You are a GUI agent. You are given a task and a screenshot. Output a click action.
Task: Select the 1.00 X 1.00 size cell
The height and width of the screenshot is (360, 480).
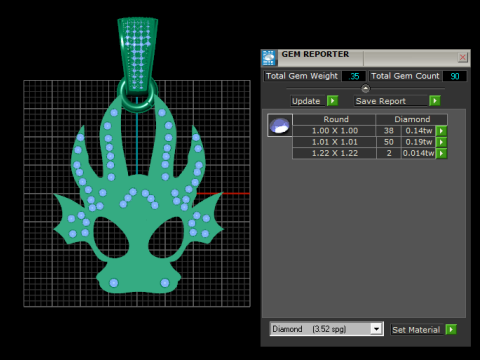pyautogui.click(x=334, y=131)
